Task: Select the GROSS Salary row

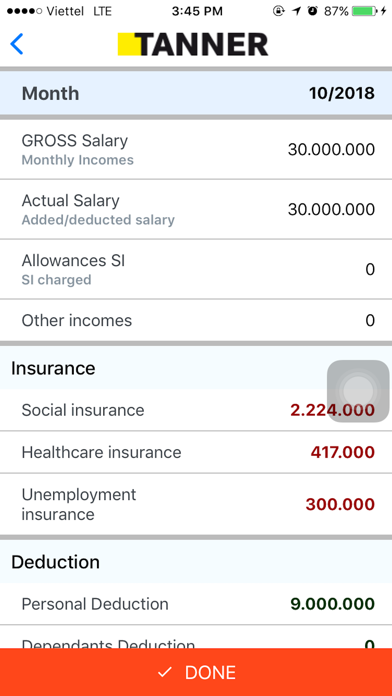Action: pyautogui.click(x=196, y=150)
